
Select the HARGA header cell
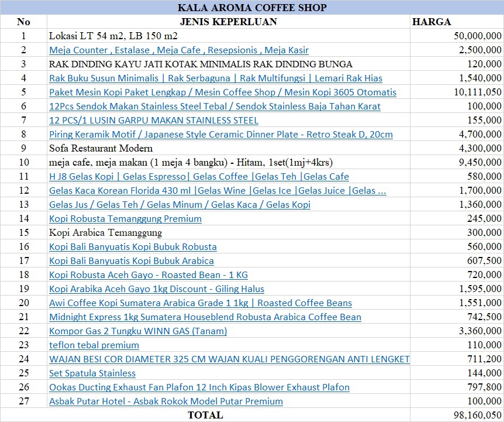(x=457, y=22)
